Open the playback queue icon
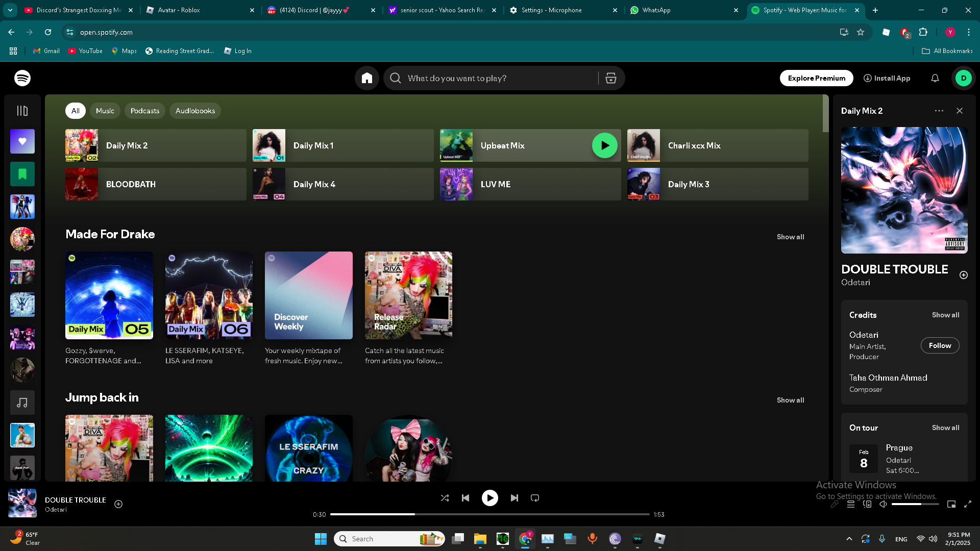 tap(851, 504)
